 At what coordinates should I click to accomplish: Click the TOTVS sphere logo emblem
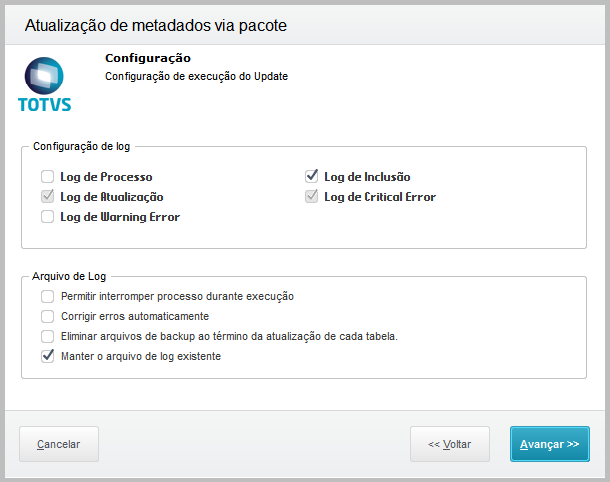45,75
